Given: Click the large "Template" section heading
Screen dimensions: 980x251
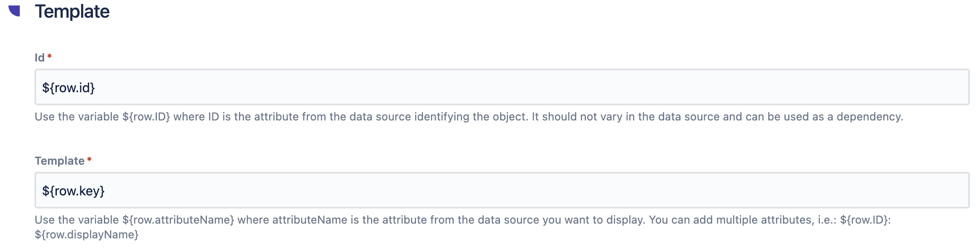Looking at the screenshot, I should (72, 11).
